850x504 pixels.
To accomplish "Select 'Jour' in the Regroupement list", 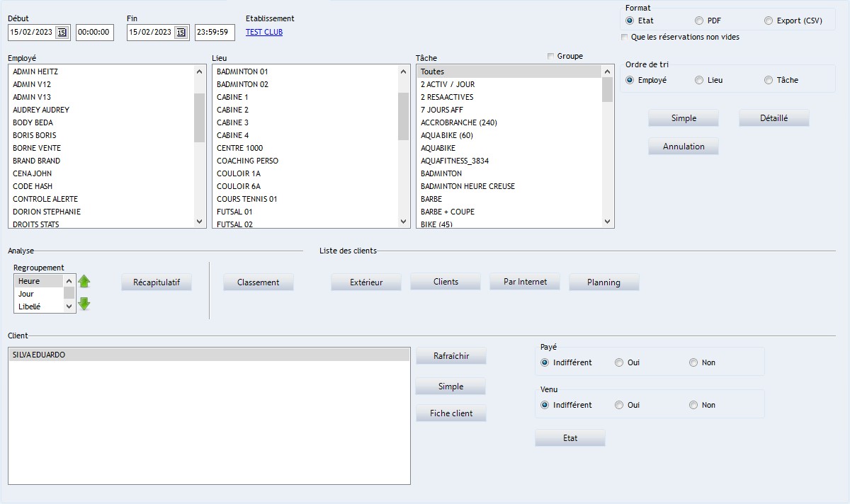I will pos(26,294).
